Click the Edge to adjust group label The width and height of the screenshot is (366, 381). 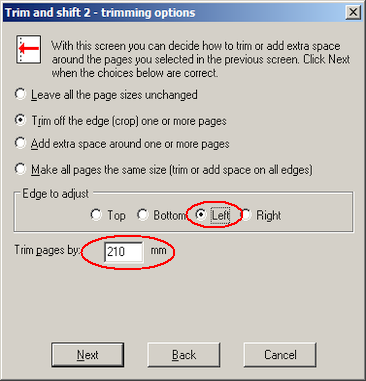click(x=56, y=194)
